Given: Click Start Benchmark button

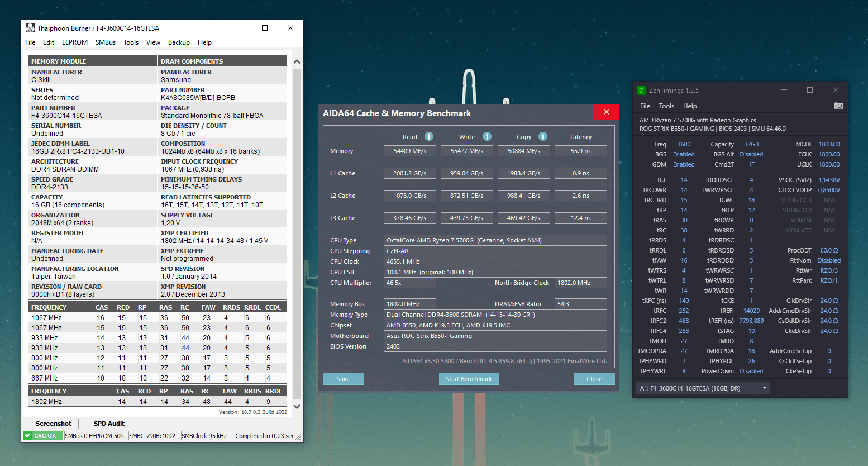Looking at the screenshot, I should (x=469, y=379).
